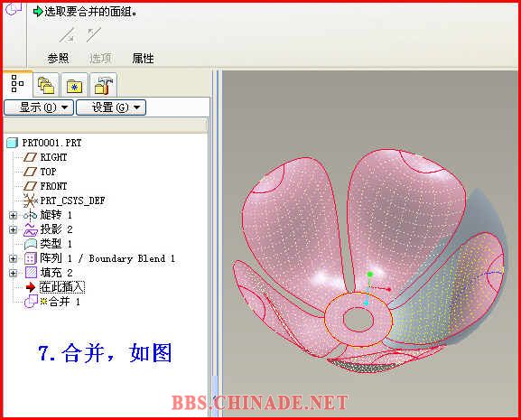The width and height of the screenshot is (521, 420).
Task: Open the hammer tools tab icon
Action: point(103,85)
